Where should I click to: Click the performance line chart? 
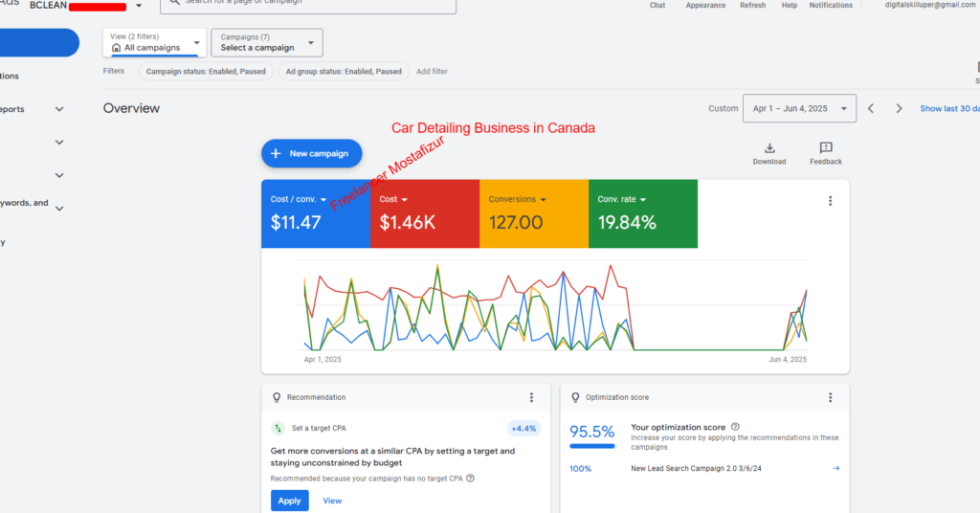[555, 307]
